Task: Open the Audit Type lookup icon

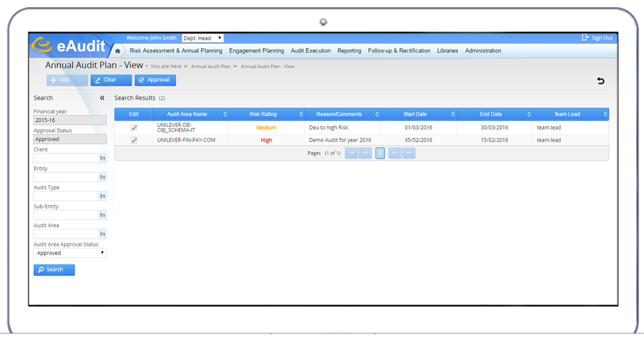Action: 102,196
